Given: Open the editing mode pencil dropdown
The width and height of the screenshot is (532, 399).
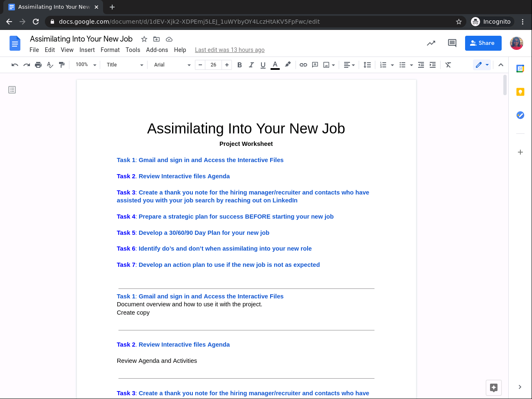Looking at the screenshot, I should [482, 65].
